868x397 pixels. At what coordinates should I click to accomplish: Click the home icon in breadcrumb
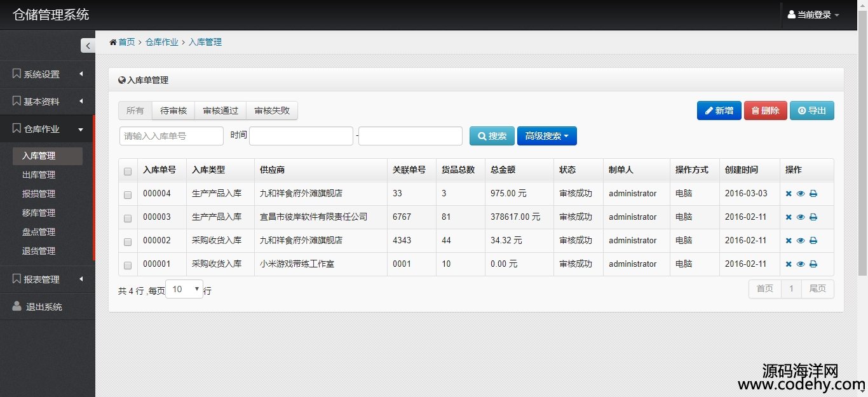[113, 43]
